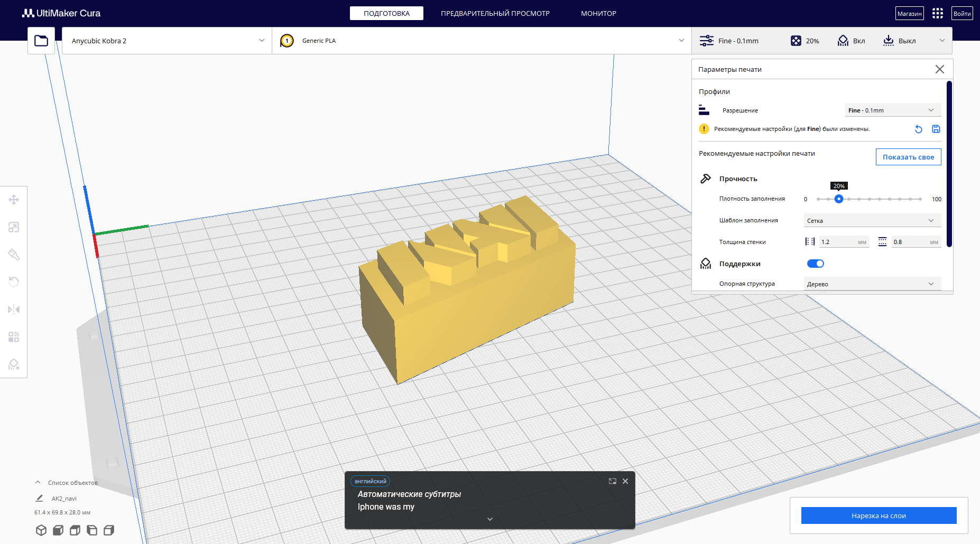Select the Mirror tool in left toolbar
This screenshot has width=980, height=544.
click(14, 309)
